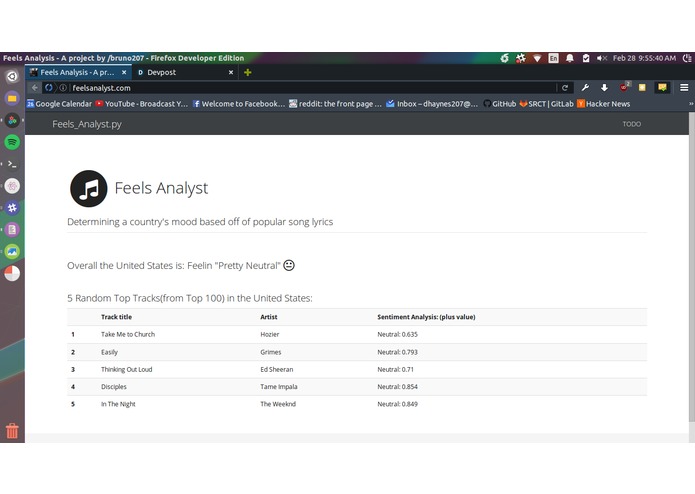Open the purple document app in the dock

12,229
